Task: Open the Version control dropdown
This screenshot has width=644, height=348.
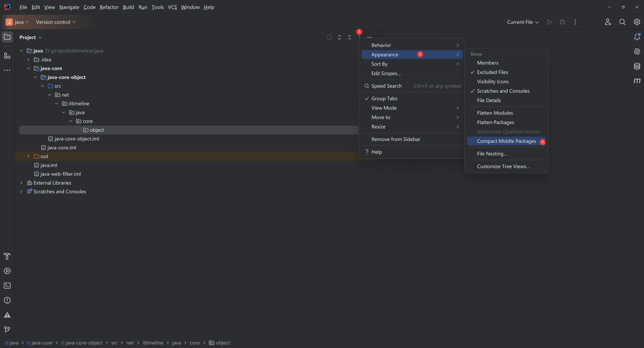Action: pyautogui.click(x=56, y=22)
